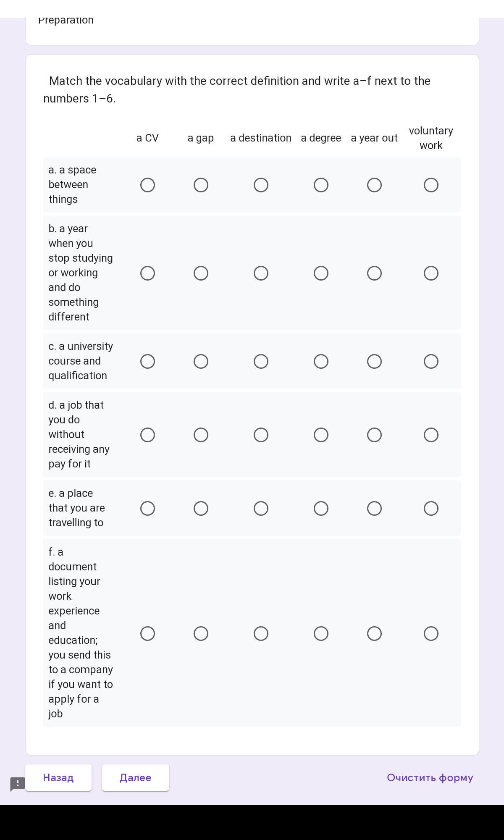This screenshot has height=840, width=504.
Task: Select 'a degree' for university course row
Action: 321,362
